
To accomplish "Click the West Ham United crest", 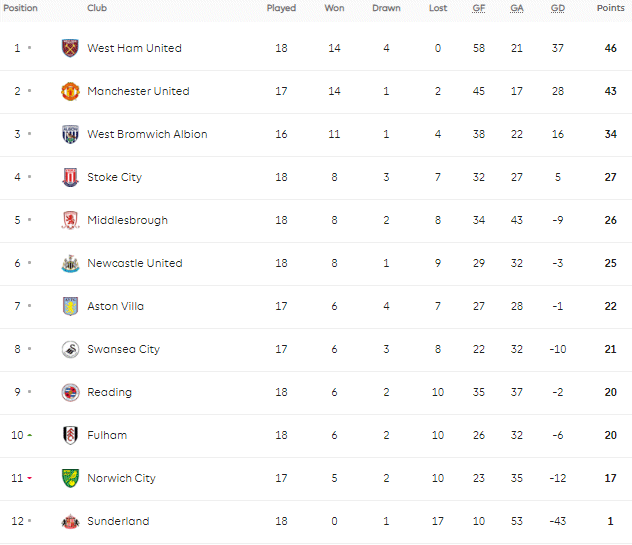I will coord(70,48).
